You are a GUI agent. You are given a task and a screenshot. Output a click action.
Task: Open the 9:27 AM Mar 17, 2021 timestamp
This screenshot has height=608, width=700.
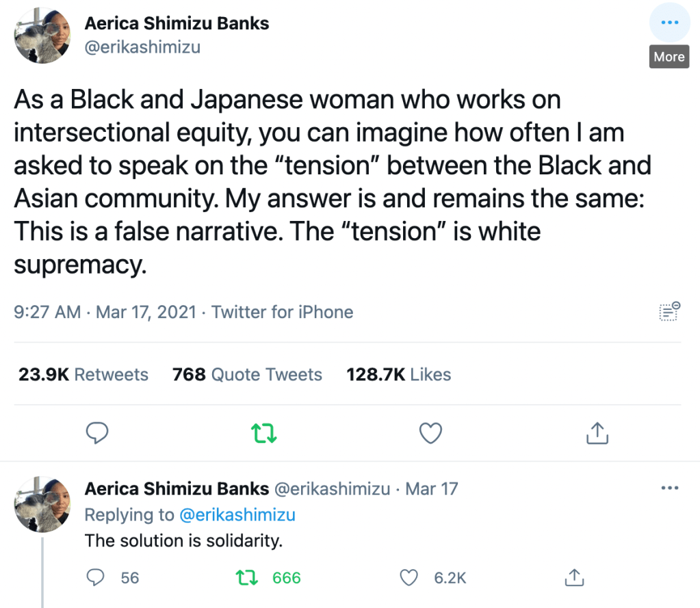click(105, 313)
